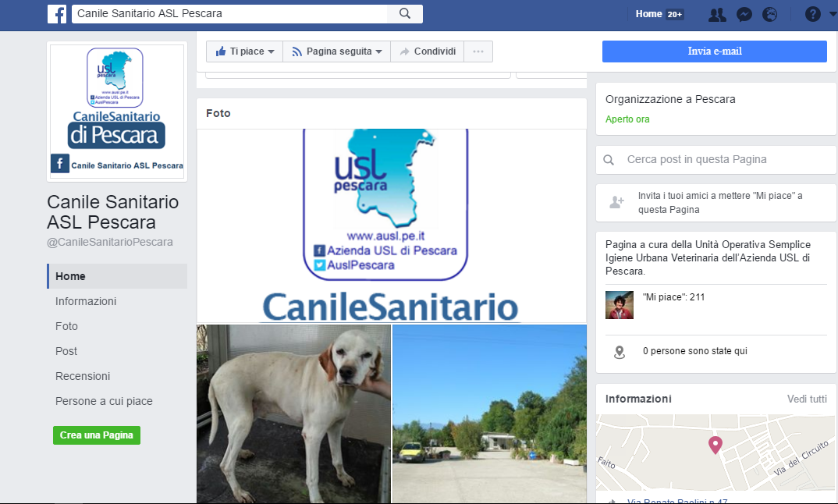Open the friend requests icon

[x=717, y=14]
